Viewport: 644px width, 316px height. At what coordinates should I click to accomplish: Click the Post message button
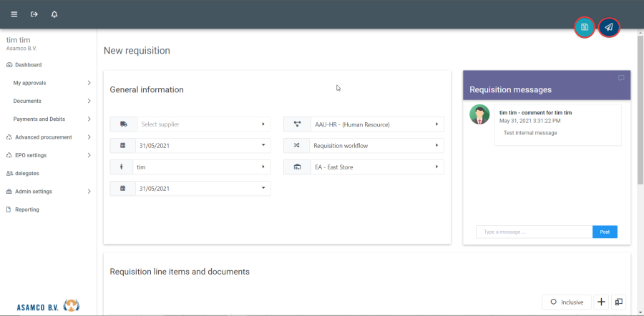pyautogui.click(x=605, y=232)
